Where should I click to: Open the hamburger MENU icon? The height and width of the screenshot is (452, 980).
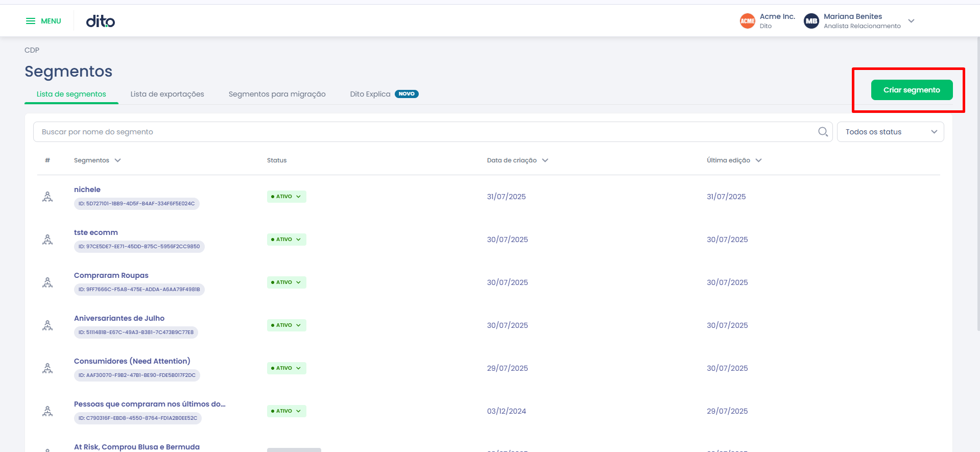[31, 21]
